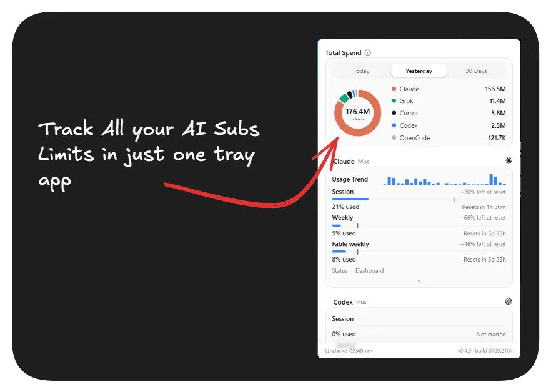Click the v0.4.6 build version text
The width and height of the screenshot is (551, 392).
click(485, 351)
